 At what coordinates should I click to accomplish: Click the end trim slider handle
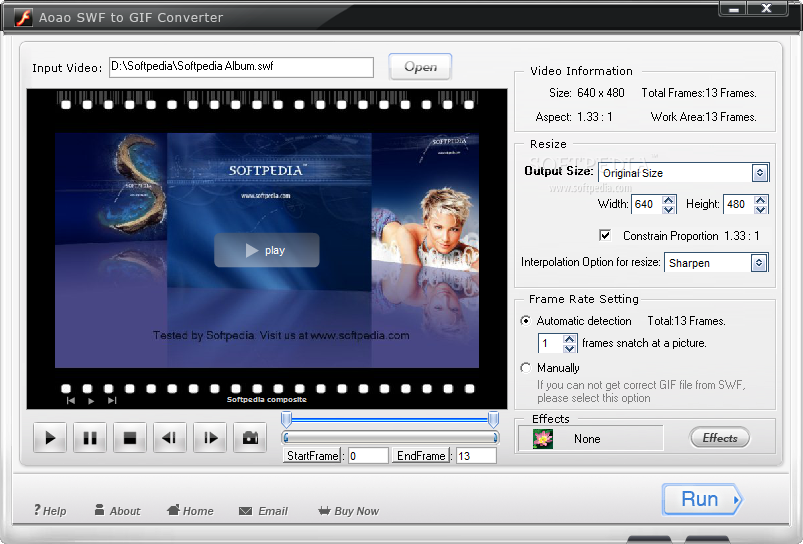(493, 420)
